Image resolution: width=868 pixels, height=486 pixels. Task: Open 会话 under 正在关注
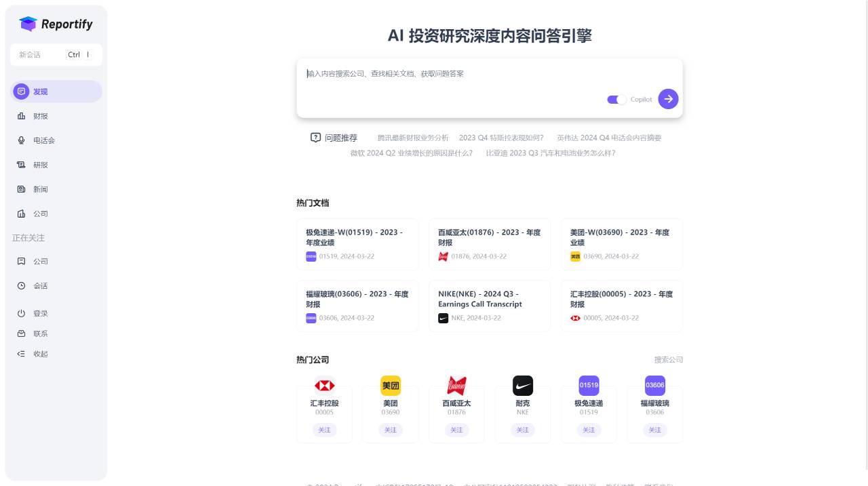click(39, 285)
